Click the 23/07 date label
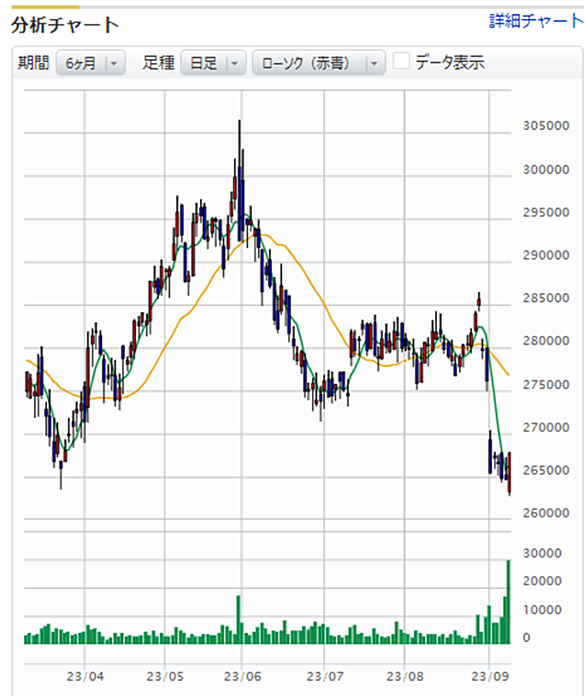This screenshot has height=696, width=586. coord(325,676)
